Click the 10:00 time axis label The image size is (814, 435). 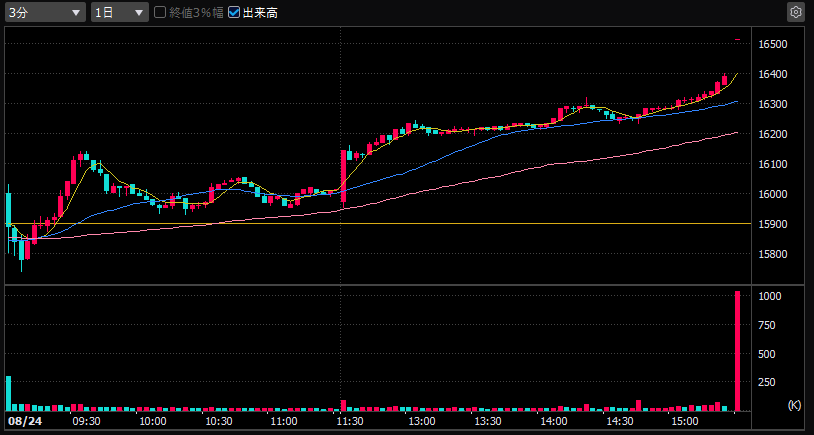pos(153,421)
